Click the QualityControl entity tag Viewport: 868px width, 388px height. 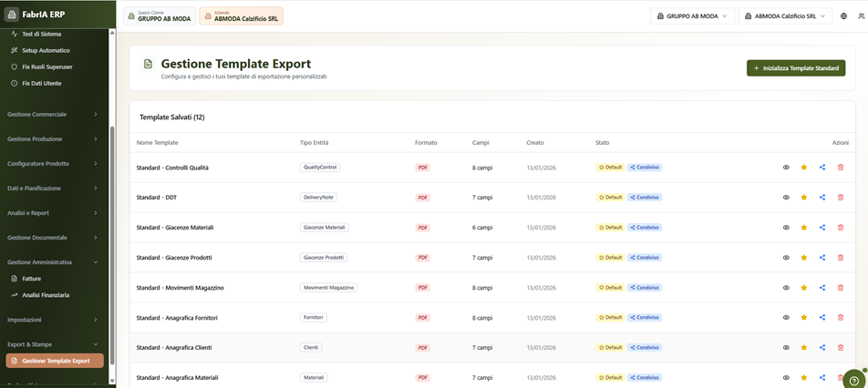coord(320,167)
